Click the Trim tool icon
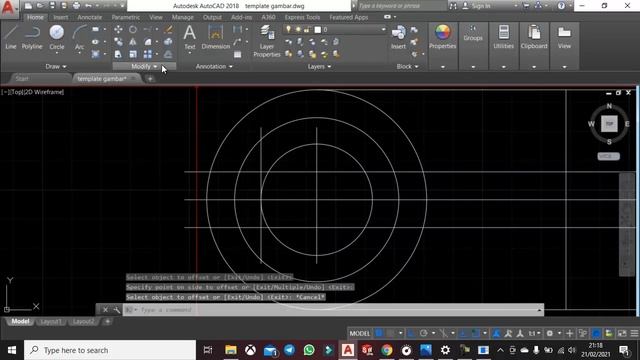 click(148, 29)
